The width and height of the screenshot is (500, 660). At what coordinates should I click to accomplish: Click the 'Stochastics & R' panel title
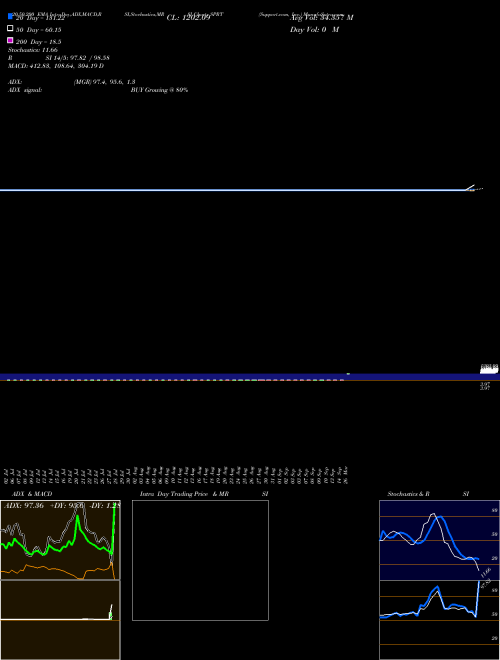point(408,494)
